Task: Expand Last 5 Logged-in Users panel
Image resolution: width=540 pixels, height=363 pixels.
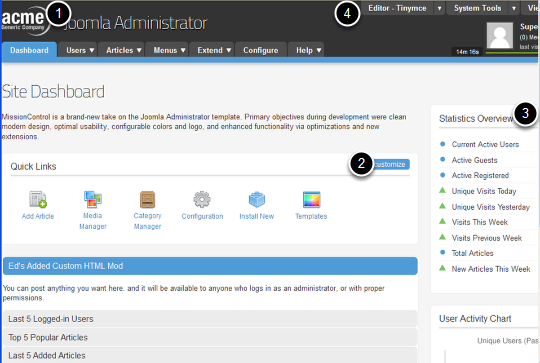Action: pos(210,319)
